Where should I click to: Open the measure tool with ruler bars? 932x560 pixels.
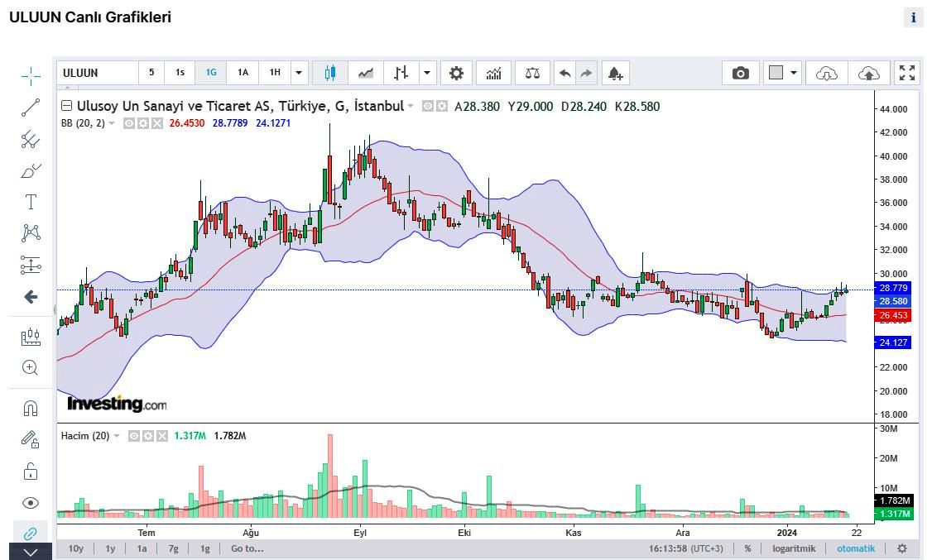pos(31,337)
